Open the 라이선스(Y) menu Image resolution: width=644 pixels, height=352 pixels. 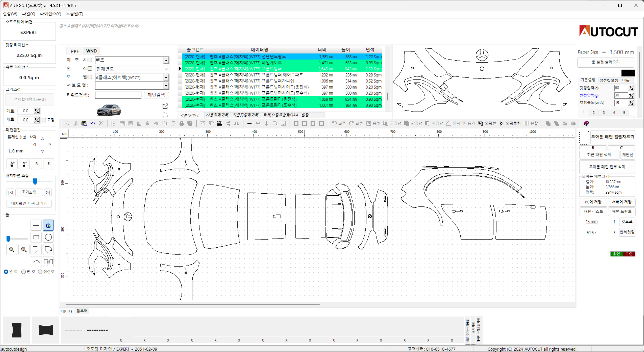click(50, 14)
